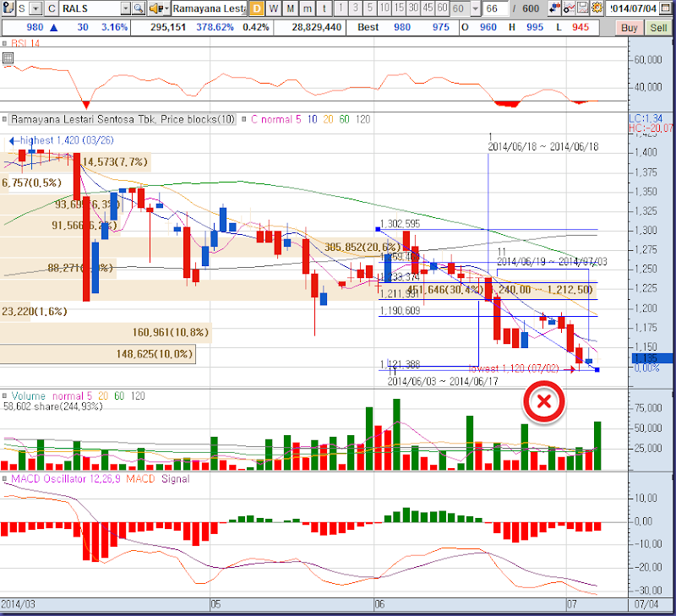Select the D daily period button
The image size is (676, 616).
[x=257, y=8]
